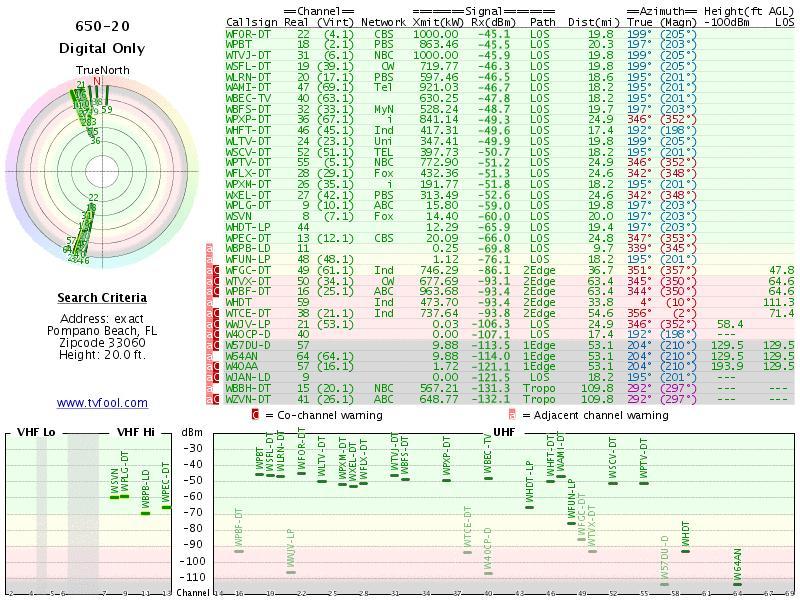Click the WHDT-LP bar in UHF chart

tap(530, 507)
